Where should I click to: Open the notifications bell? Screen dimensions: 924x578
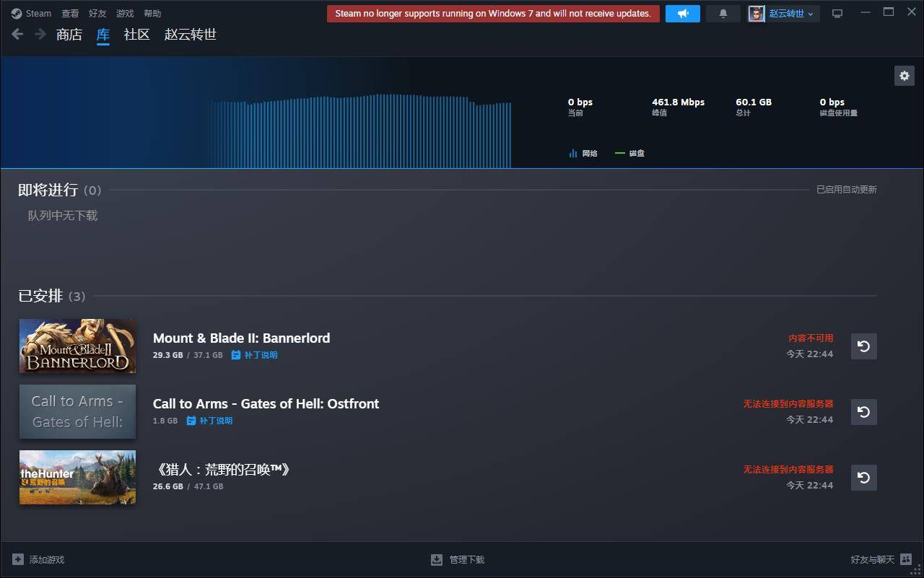pos(723,14)
